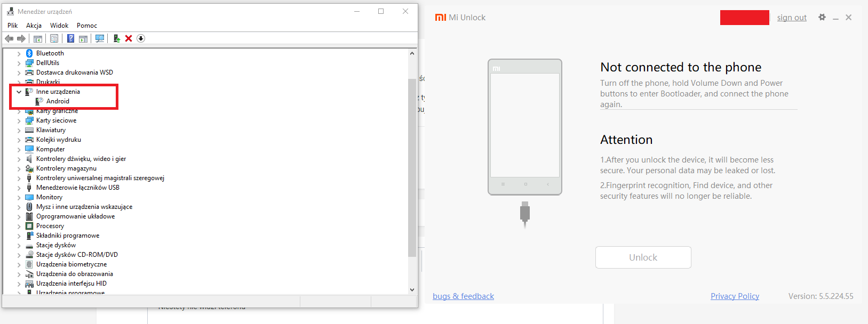Screen dimensions: 868x324
Task: Open Mi Unlock settings gear
Action: 822,18
